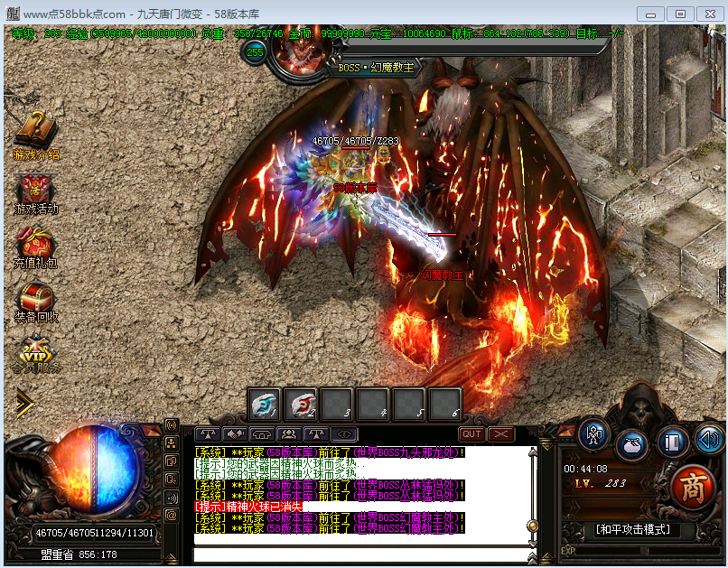Click the 元宝 ingot amount in status bar
This screenshot has width=728, height=568.
(407, 33)
